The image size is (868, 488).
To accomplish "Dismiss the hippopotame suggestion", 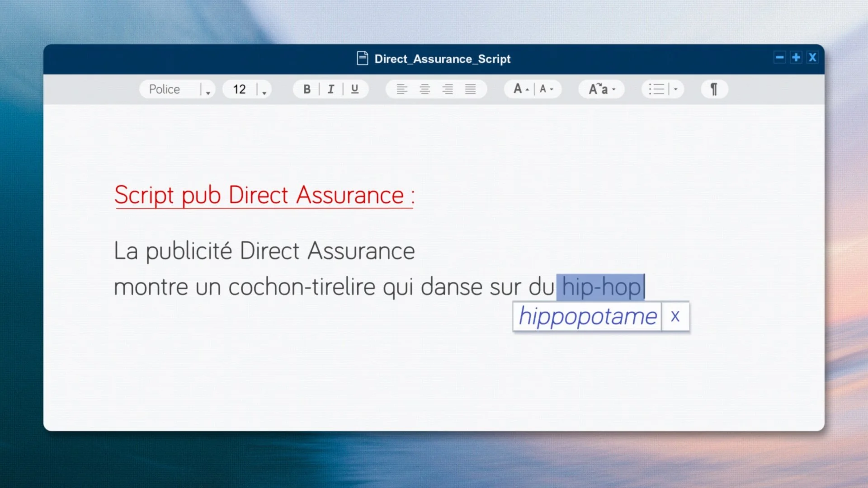I will coord(675,316).
